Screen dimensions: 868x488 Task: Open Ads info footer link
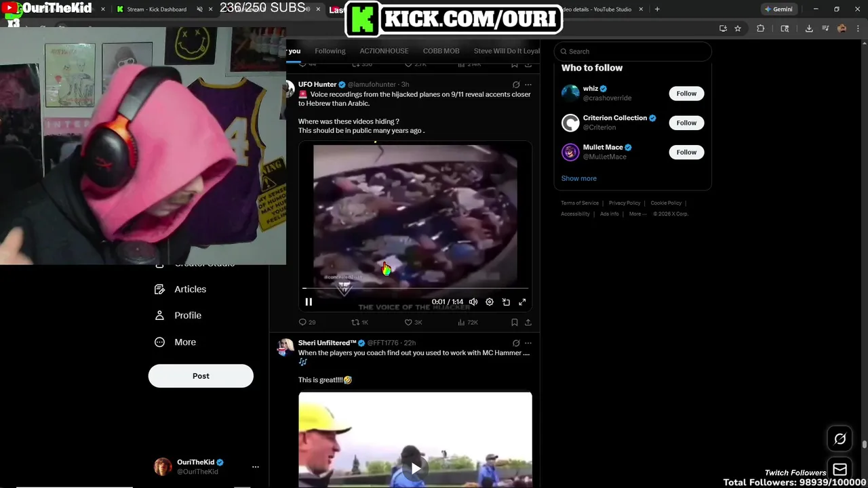click(609, 214)
